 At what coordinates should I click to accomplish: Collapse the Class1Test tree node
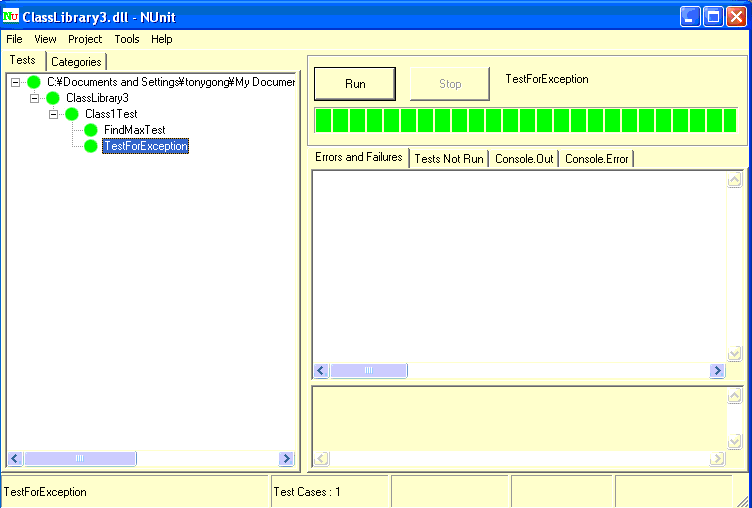pos(54,114)
